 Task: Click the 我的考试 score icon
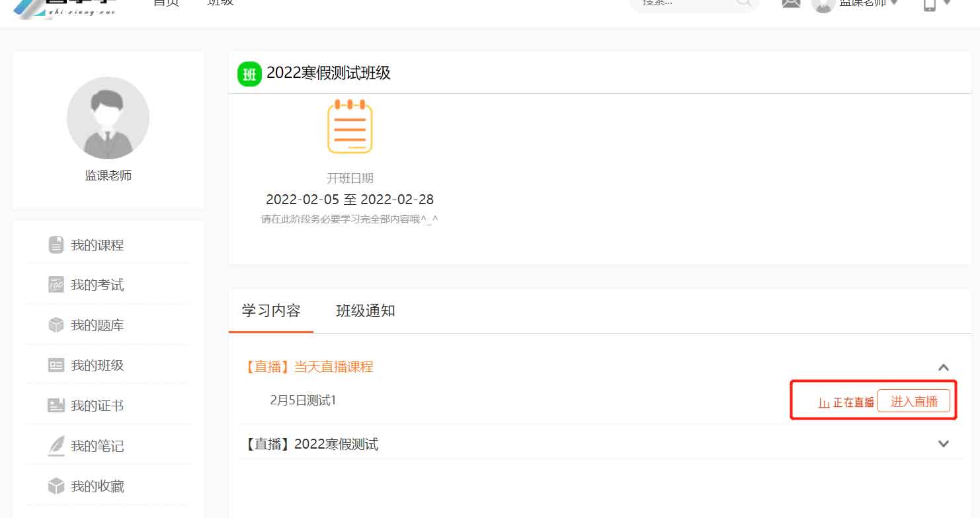[x=56, y=285]
